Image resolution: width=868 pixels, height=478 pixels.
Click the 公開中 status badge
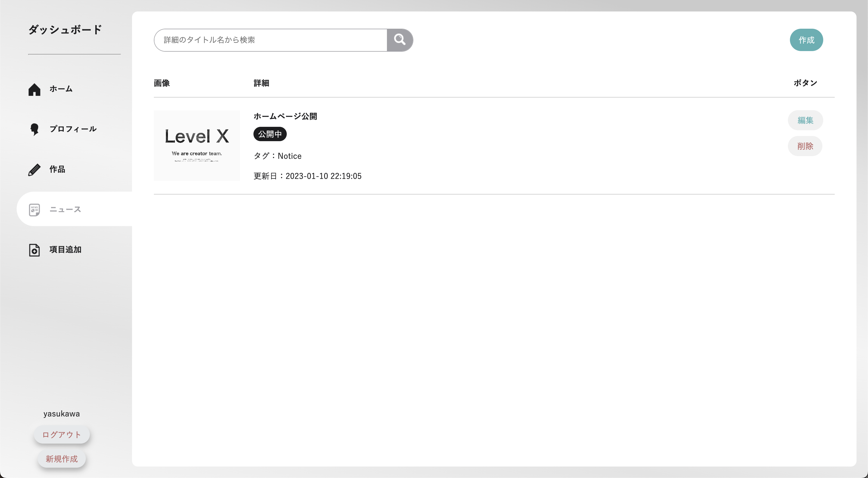(270, 134)
